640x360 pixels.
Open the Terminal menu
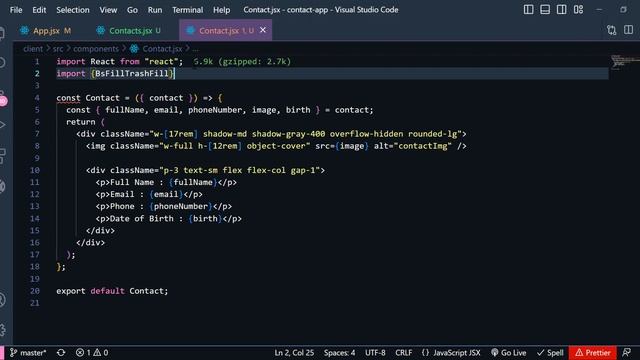point(187,10)
